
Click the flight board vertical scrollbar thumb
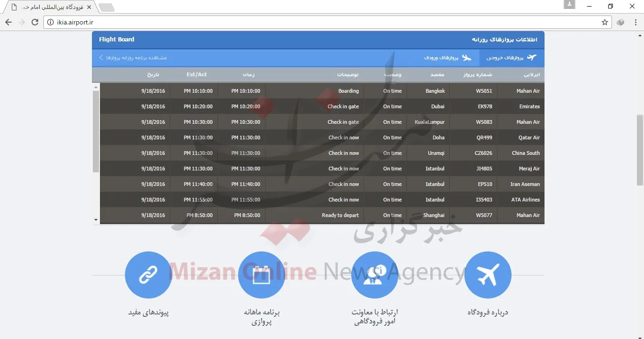tap(96, 131)
